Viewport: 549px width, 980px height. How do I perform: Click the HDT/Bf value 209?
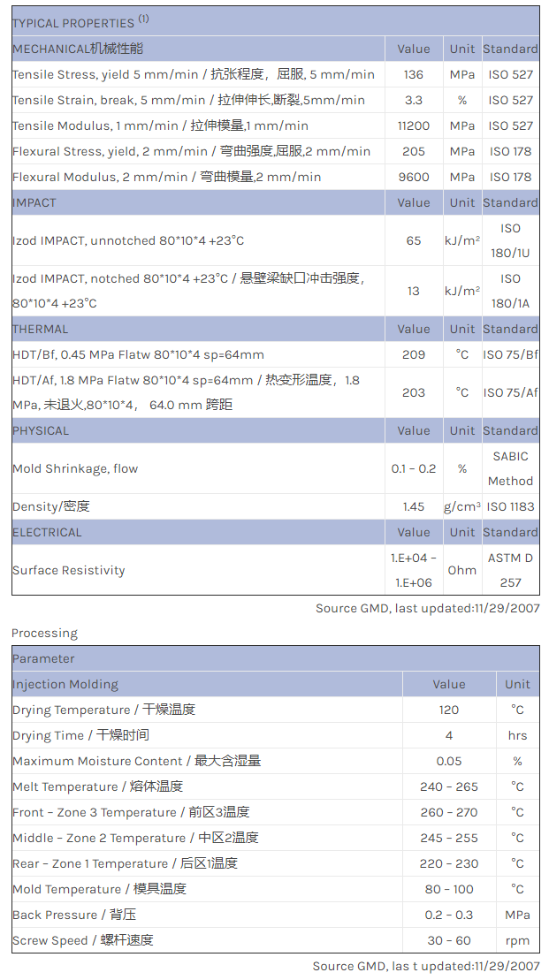click(413, 354)
